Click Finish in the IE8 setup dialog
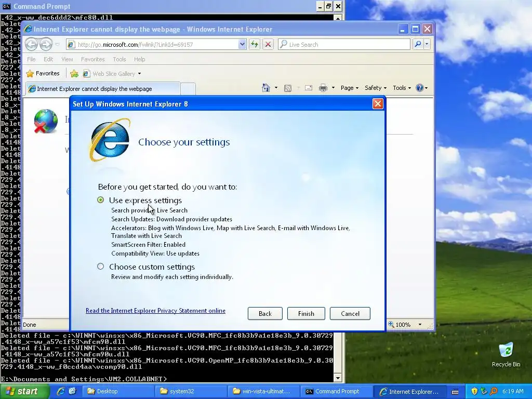Image resolution: width=532 pixels, height=399 pixels. [x=306, y=313]
